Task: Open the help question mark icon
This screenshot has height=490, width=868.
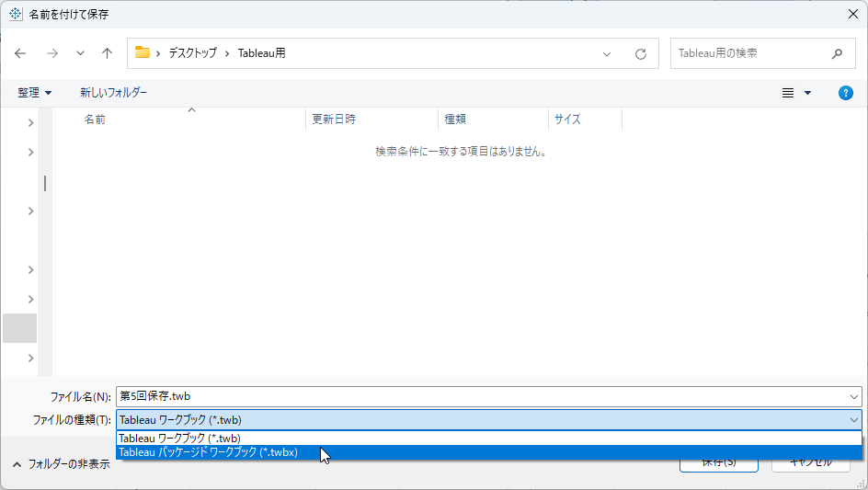Action: coord(845,93)
